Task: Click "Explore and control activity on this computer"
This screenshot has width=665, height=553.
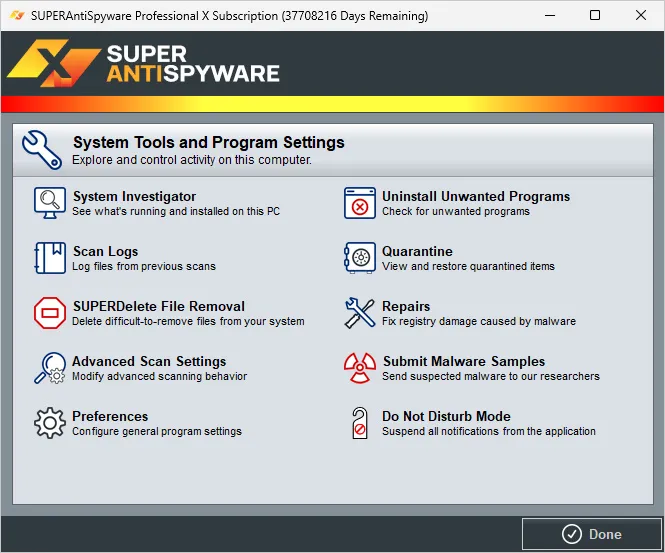Action: (x=192, y=160)
